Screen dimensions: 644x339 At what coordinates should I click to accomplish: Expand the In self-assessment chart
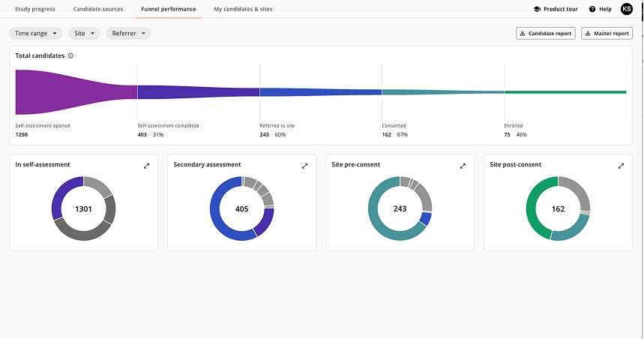pos(147,166)
